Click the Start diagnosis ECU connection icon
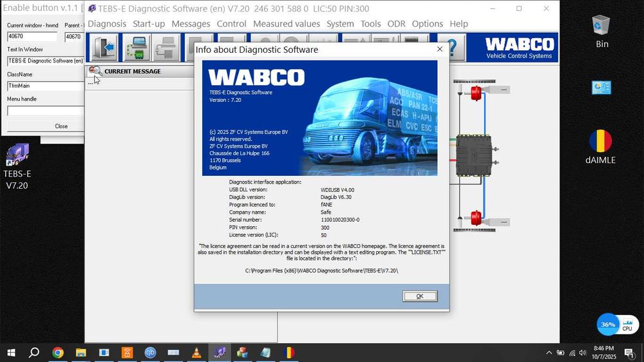The width and height of the screenshot is (644, 362). 137,47
